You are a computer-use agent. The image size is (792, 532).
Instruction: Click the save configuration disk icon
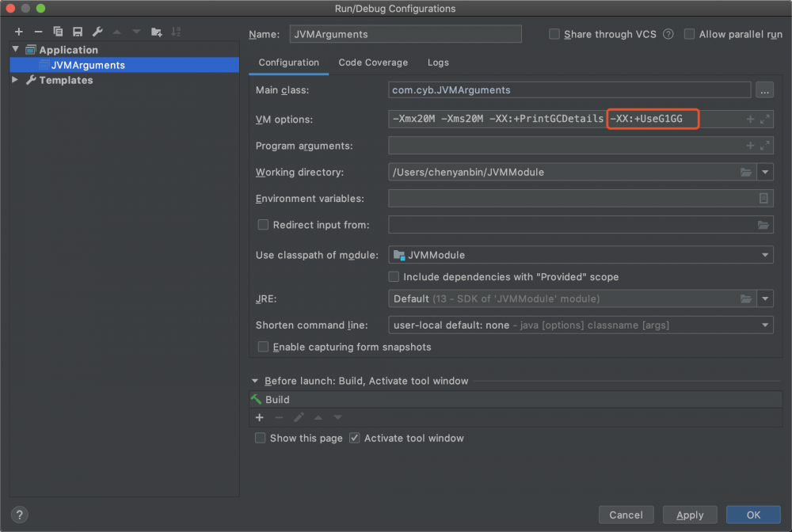point(78,32)
